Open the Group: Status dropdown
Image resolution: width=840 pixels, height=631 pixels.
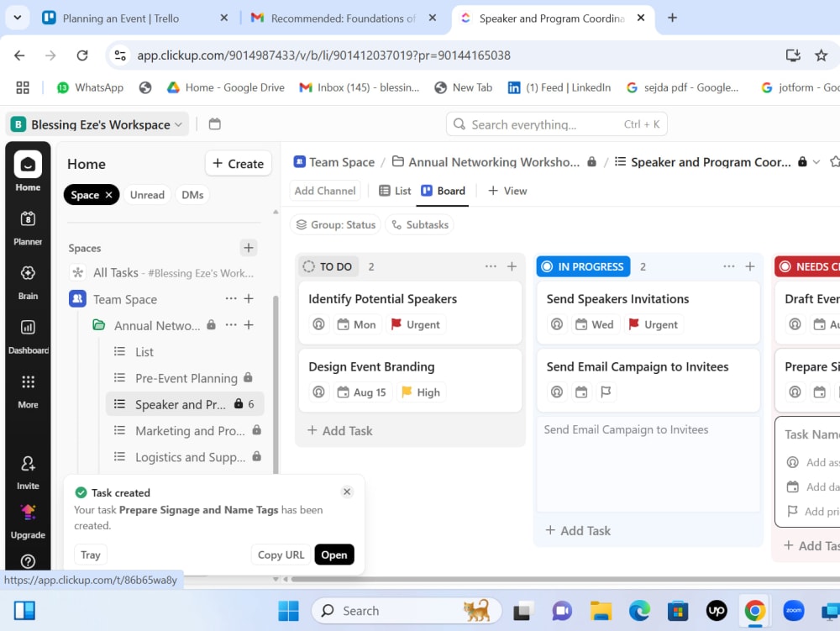[336, 224]
